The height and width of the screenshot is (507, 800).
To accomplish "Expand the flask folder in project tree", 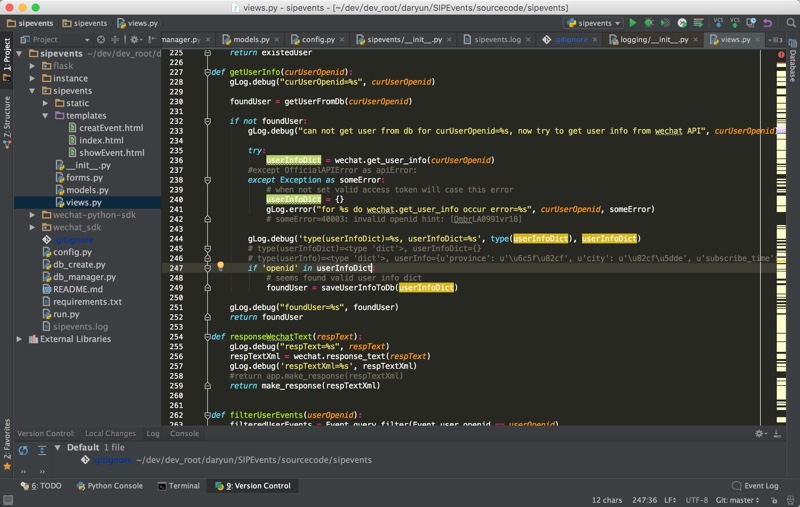I will pyautogui.click(x=33, y=66).
